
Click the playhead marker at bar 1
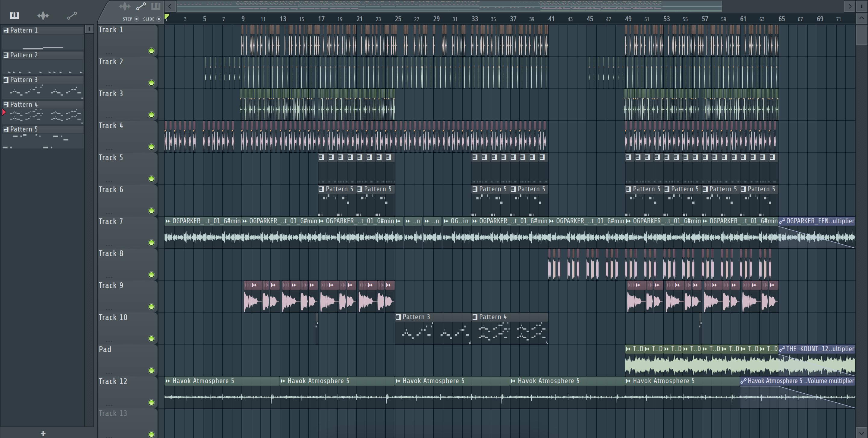(x=166, y=17)
